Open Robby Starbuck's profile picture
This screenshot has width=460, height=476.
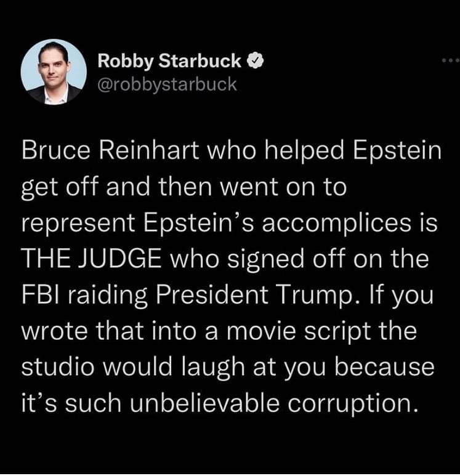(x=54, y=72)
